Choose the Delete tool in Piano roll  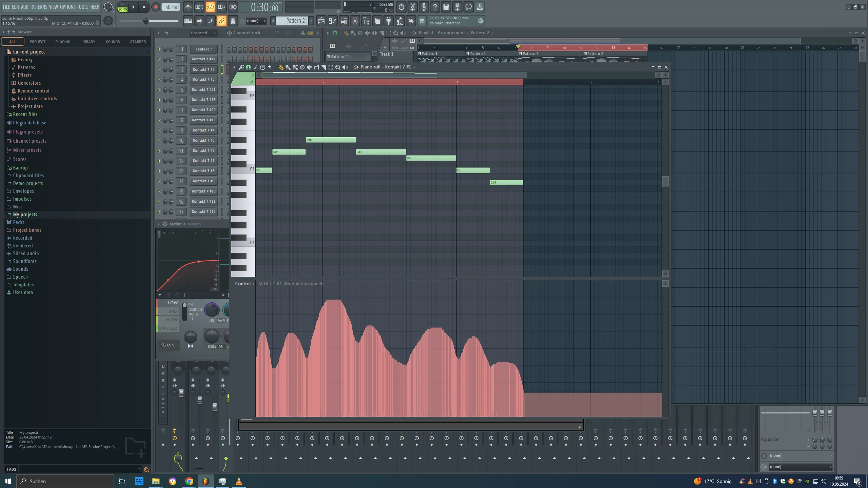click(302, 67)
